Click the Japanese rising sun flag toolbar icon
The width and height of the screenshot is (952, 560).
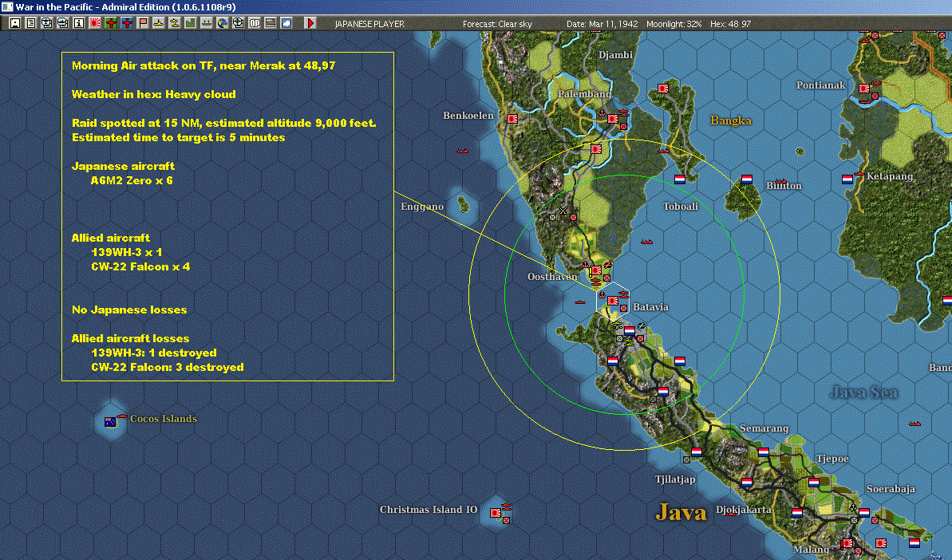[95, 23]
